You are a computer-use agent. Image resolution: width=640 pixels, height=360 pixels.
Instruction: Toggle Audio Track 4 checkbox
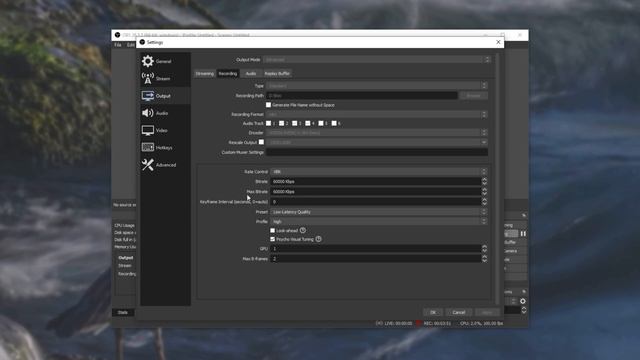click(x=308, y=123)
